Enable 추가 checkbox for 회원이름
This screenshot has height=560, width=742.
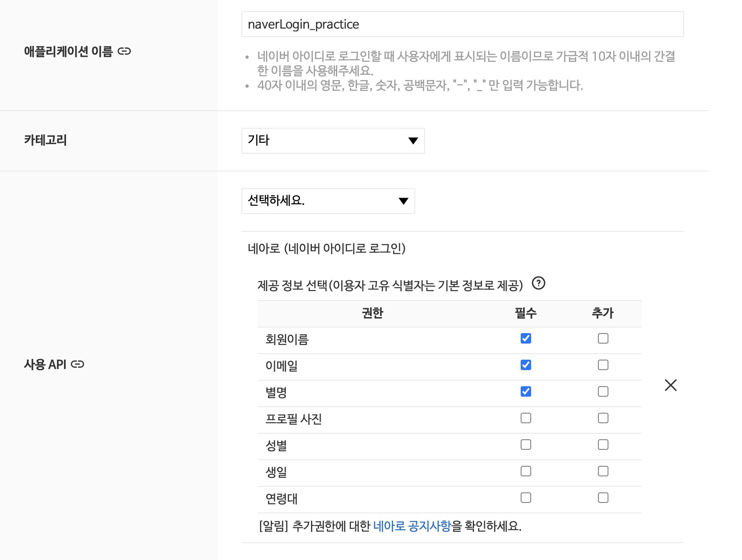click(x=603, y=338)
